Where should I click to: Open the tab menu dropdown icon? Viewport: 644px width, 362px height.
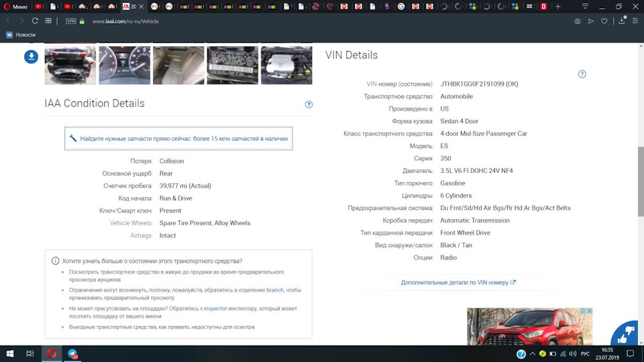coord(585,6)
